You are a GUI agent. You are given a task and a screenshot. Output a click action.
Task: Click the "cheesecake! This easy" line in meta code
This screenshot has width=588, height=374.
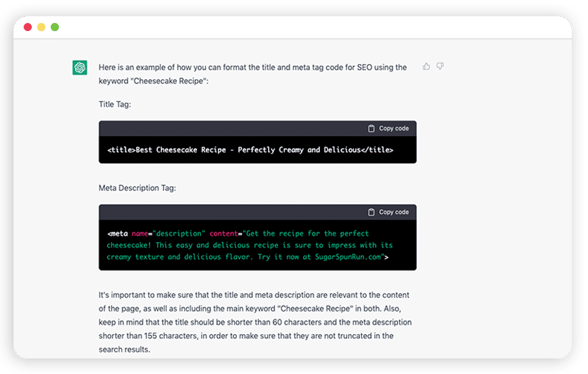point(250,245)
